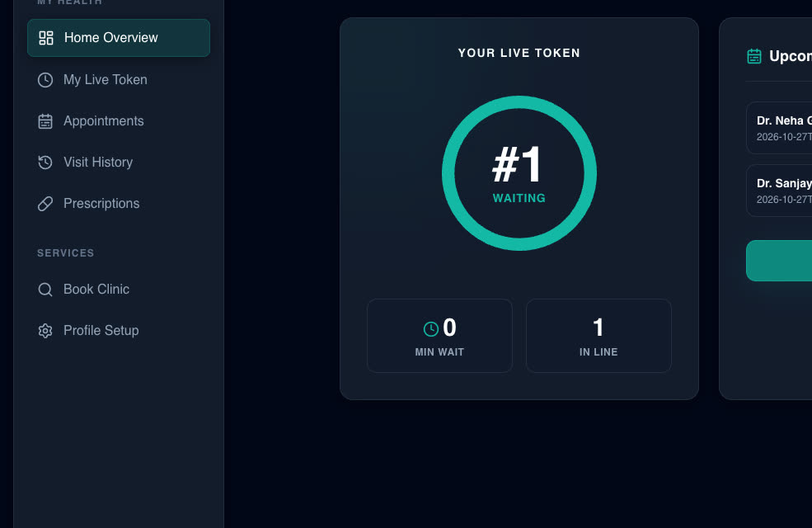Click the IN LINE label
Image resolution: width=812 pixels, height=528 pixels.
tap(598, 352)
